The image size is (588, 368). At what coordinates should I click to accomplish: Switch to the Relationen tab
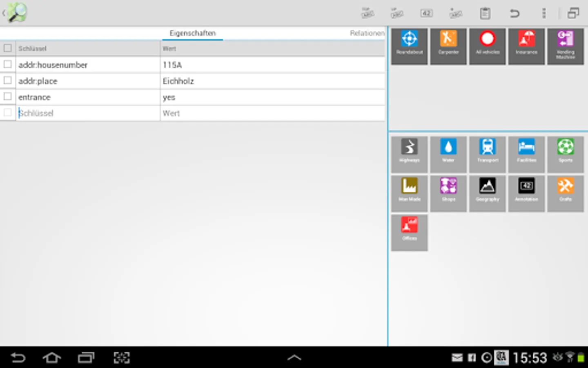(367, 33)
